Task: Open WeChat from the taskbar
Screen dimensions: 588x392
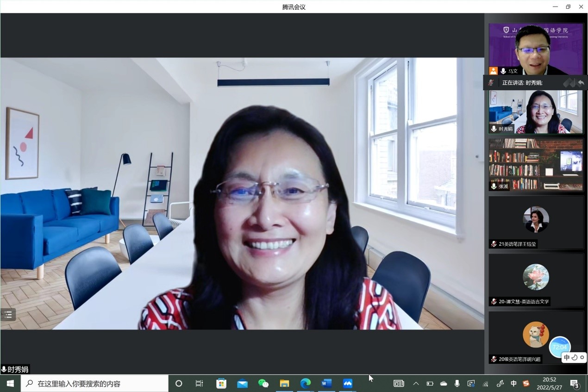Action: click(x=263, y=383)
